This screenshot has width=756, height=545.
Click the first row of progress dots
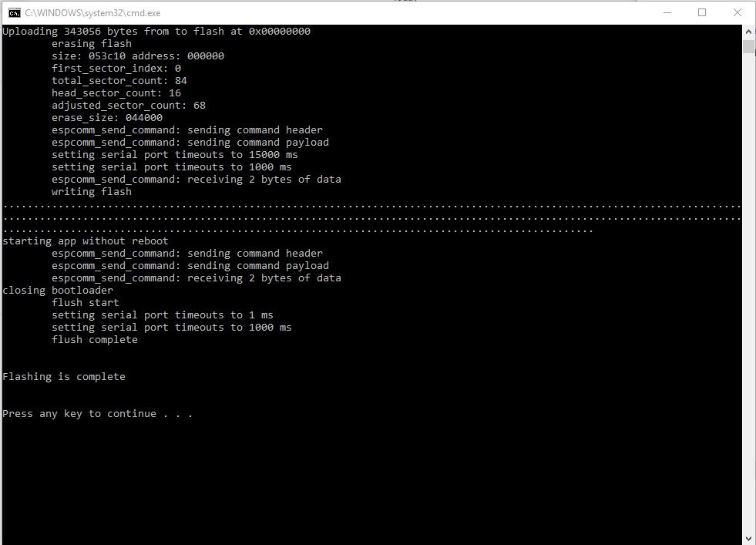pyautogui.click(x=370, y=206)
